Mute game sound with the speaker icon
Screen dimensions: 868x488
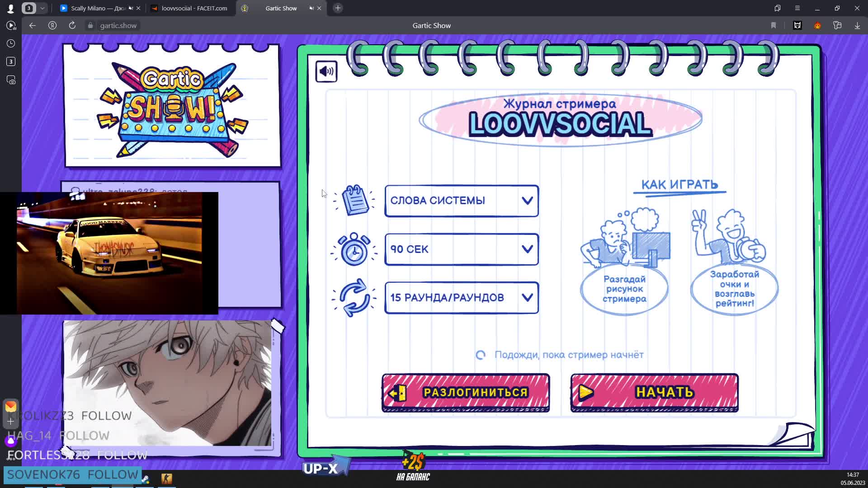(326, 71)
